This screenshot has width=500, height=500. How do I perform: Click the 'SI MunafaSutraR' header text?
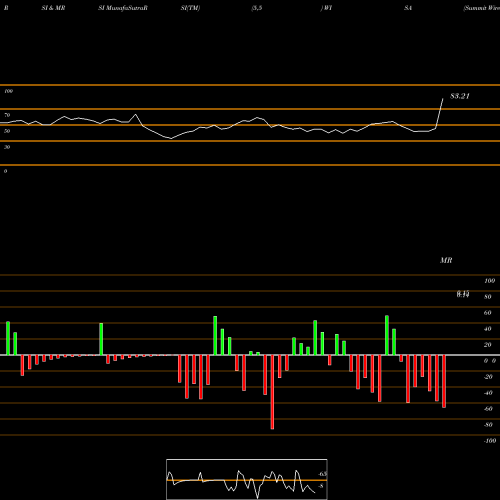pos(123,8)
